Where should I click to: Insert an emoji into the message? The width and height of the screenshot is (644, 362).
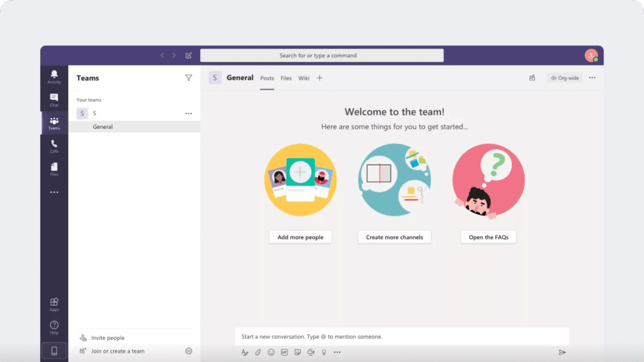[x=271, y=353]
